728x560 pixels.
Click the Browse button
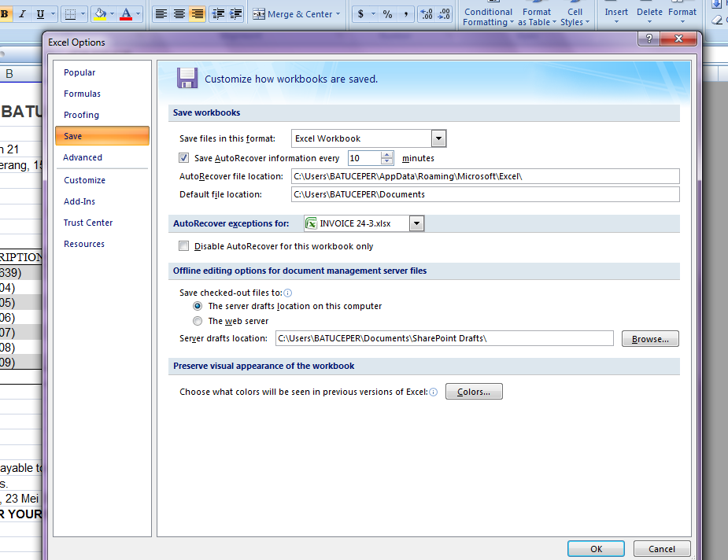650,339
